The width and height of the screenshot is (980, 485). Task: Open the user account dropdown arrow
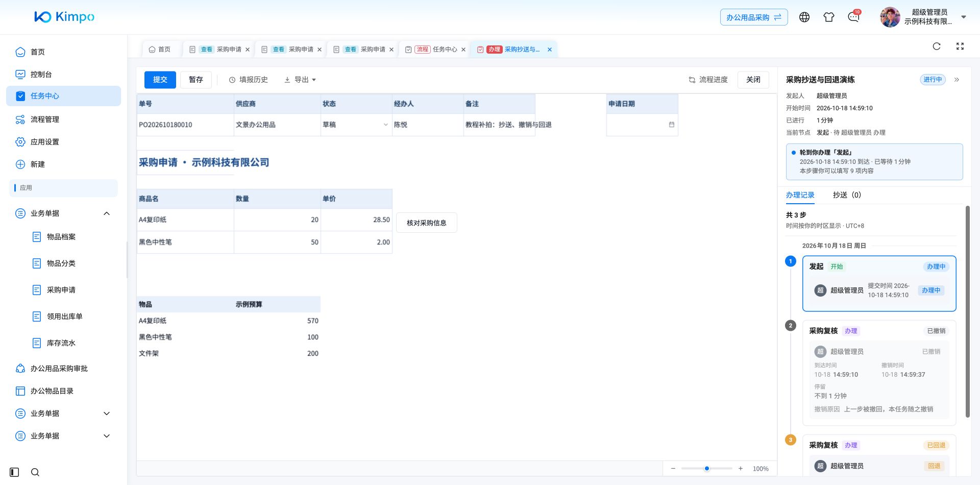coord(964,17)
